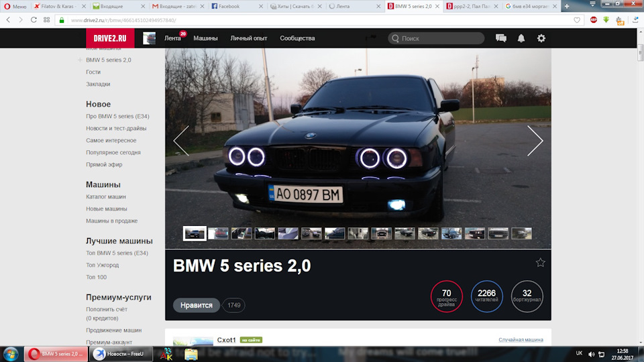Reload the current page
644x362 pixels.
coord(34,19)
